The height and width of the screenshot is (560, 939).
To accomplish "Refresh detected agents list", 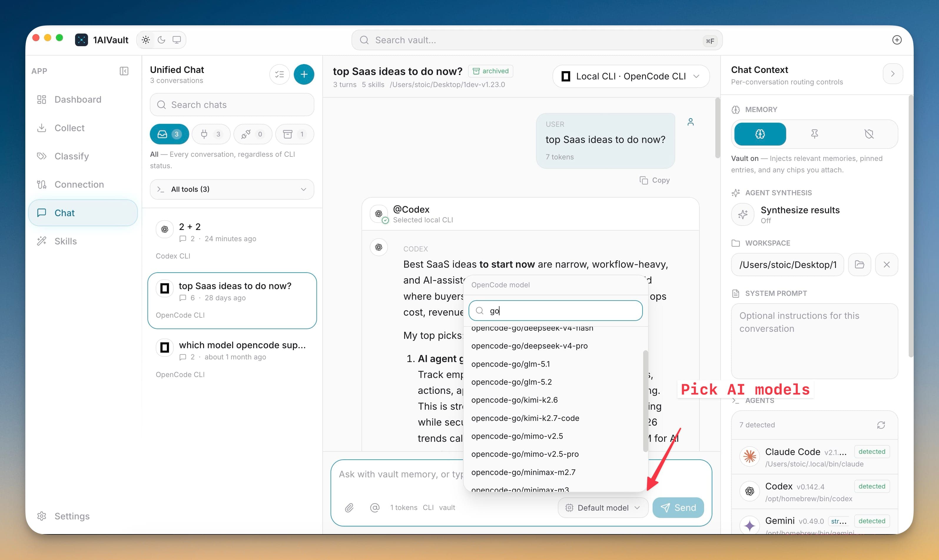I will click(x=881, y=425).
